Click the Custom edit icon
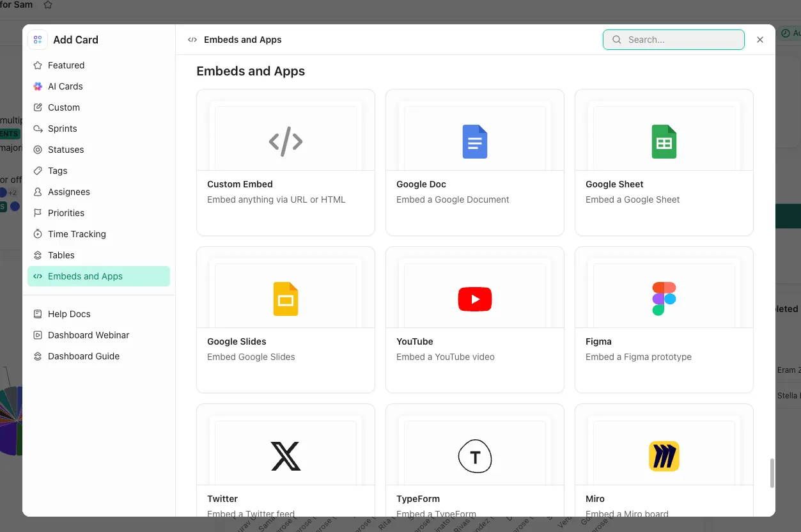 [x=38, y=107]
